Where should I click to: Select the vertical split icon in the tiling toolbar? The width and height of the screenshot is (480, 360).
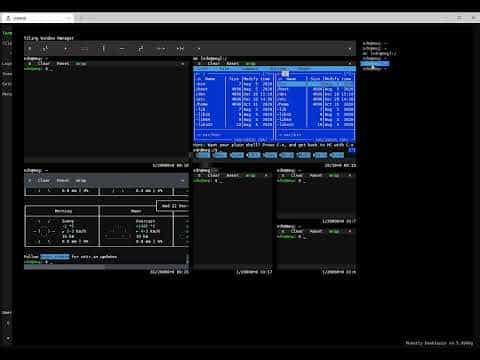pyautogui.click(x=104, y=49)
